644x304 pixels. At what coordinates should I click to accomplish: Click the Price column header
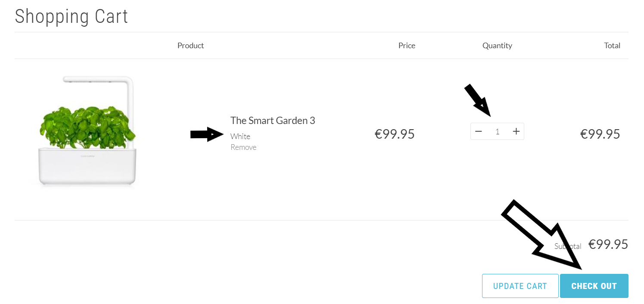pyautogui.click(x=407, y=46)
